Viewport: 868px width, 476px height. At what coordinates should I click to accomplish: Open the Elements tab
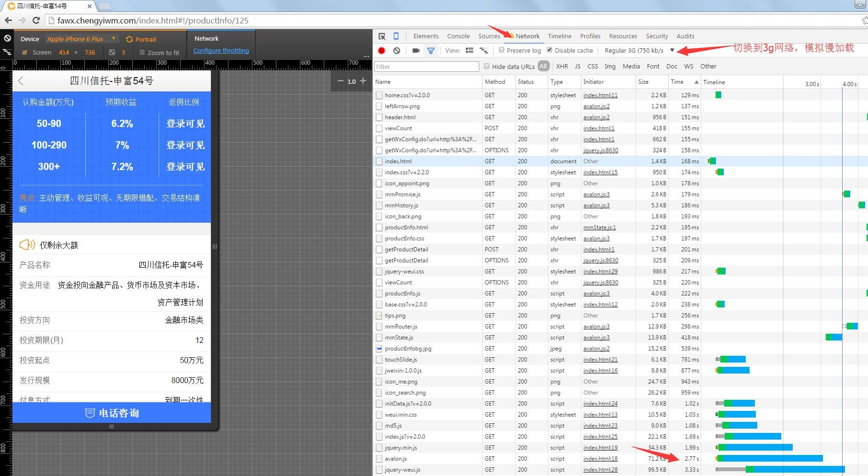click(x=426, y=36)
